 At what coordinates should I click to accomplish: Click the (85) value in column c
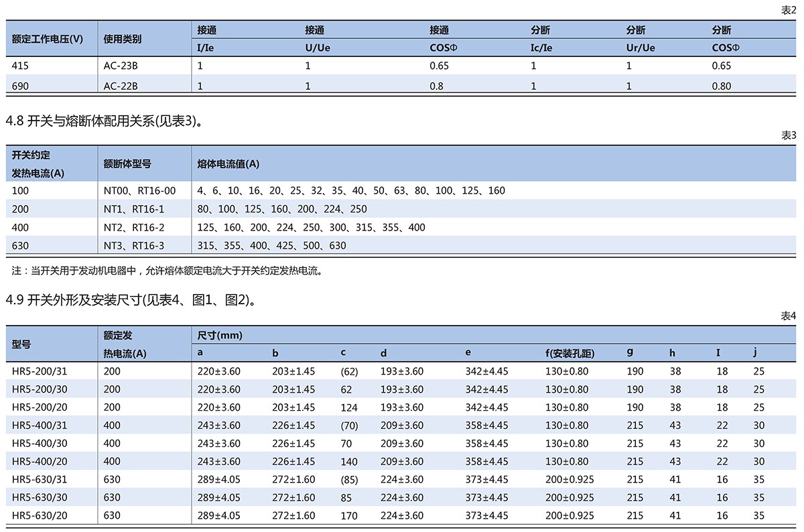point(349,480)
